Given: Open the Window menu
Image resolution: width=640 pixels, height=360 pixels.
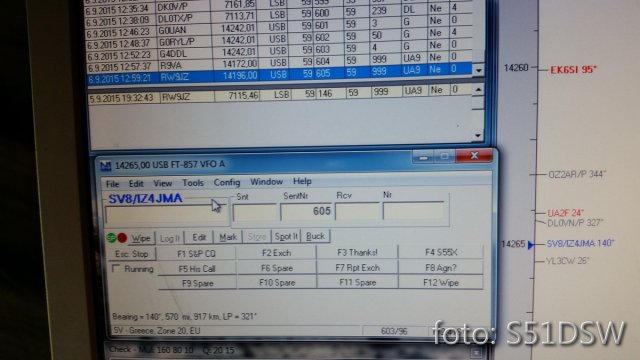Looking at the screenshot, I should point(266,182).
